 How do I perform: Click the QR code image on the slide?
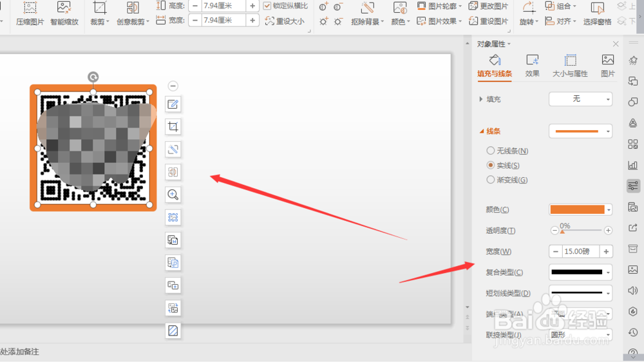93,148
